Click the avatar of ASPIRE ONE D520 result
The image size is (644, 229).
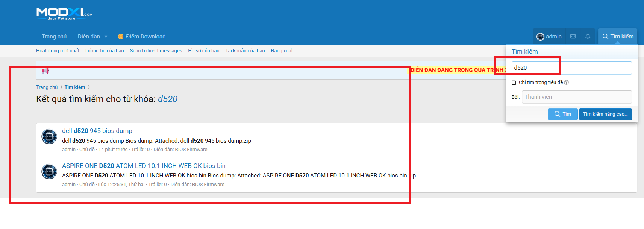click(49, 171)
